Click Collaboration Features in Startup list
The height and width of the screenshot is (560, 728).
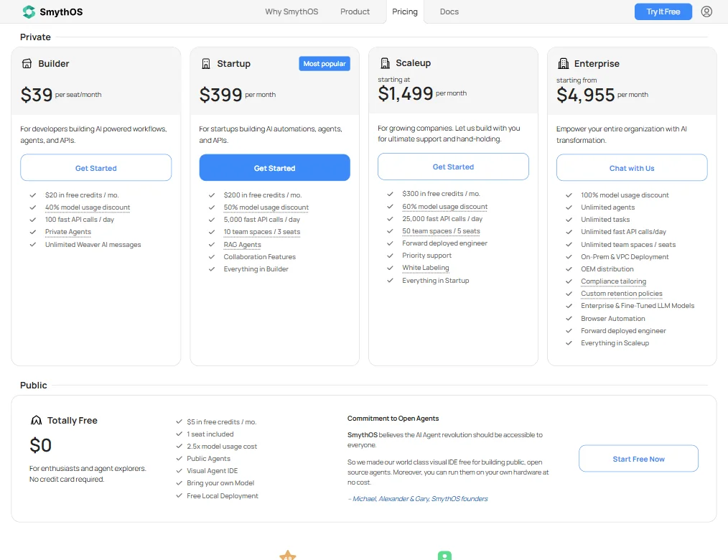click(x=259, y=257)
